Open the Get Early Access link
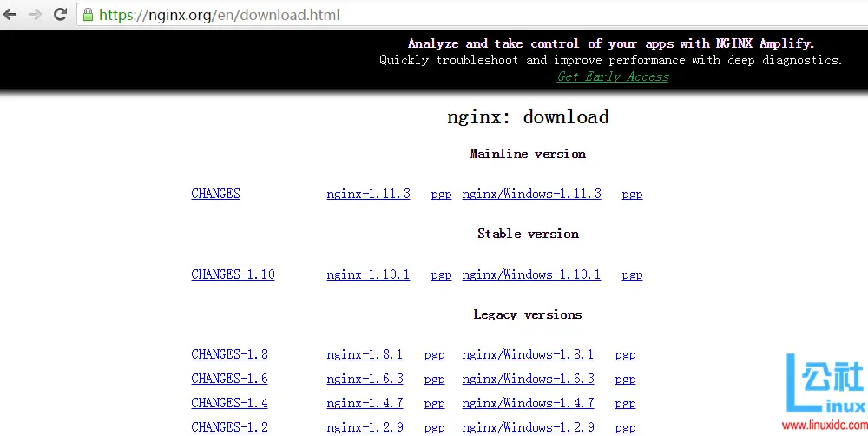Screen dimensions: 868x436 (x=613, y=77)
